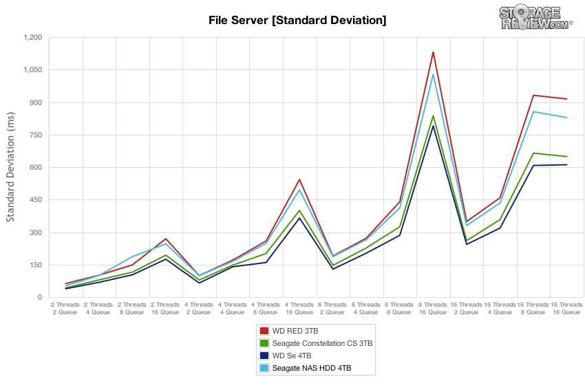The height and width of the screenshot is (392, 585).
Task: Click the 750 y-axis label
Action: coord(36,135)
